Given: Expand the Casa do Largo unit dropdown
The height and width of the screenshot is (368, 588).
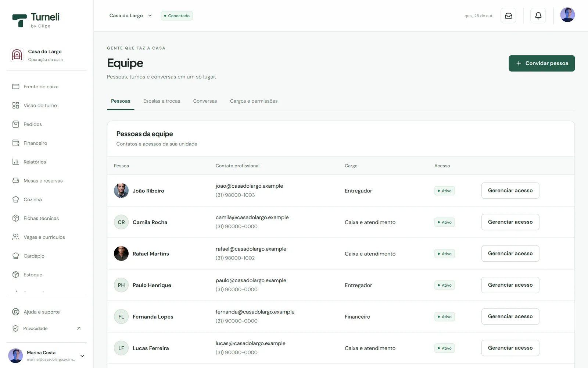Looking at the screenshot, I should click(x=130, y=15).
